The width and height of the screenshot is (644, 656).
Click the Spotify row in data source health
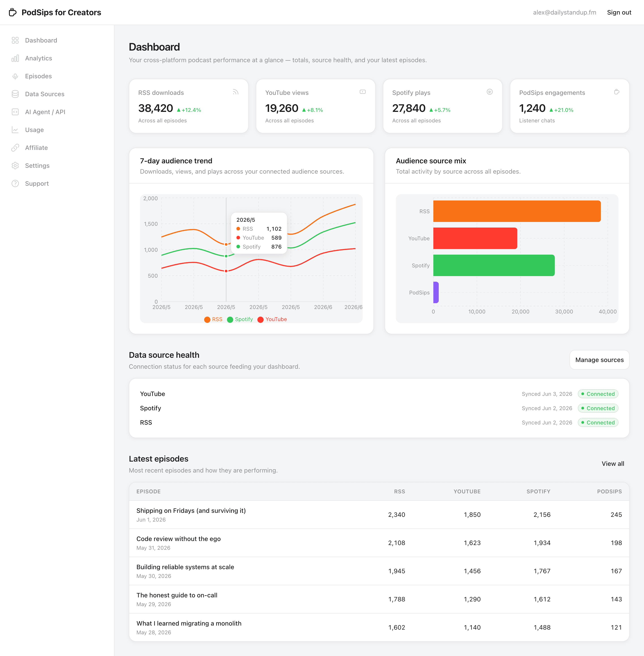pyautogui.click(x=379, y=408)
